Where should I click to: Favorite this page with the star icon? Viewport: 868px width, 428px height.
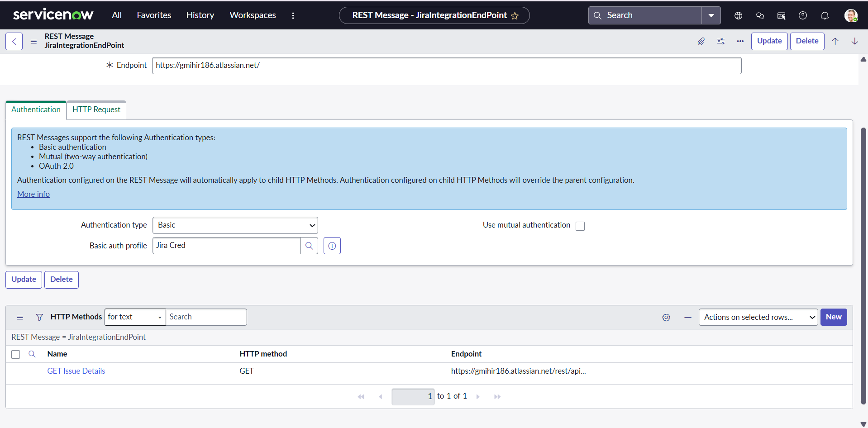coord(515,16)
